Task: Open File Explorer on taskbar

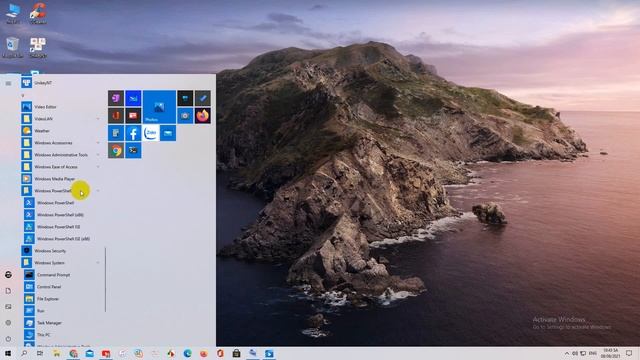Action: click(x=57, y=353)
